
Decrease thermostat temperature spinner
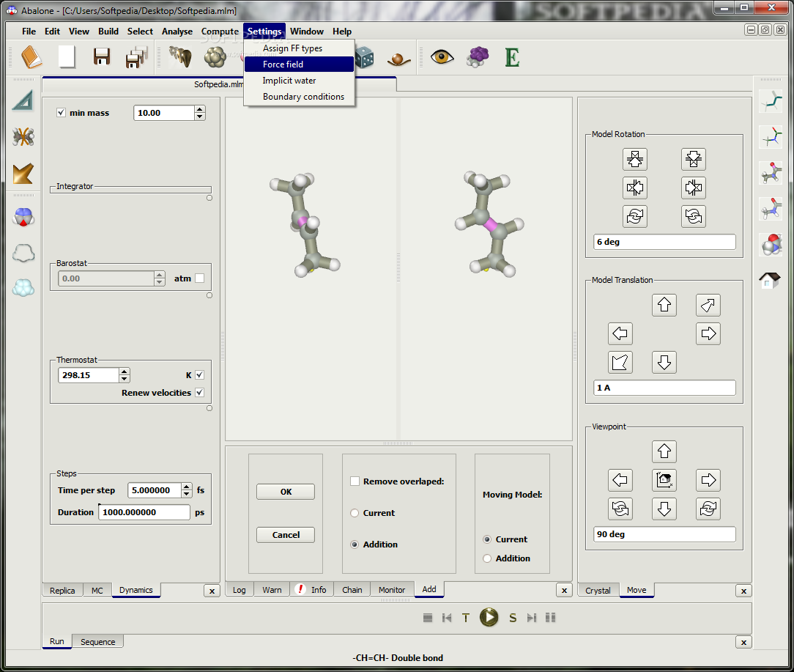pyautogui.click(x=125, y=379)
